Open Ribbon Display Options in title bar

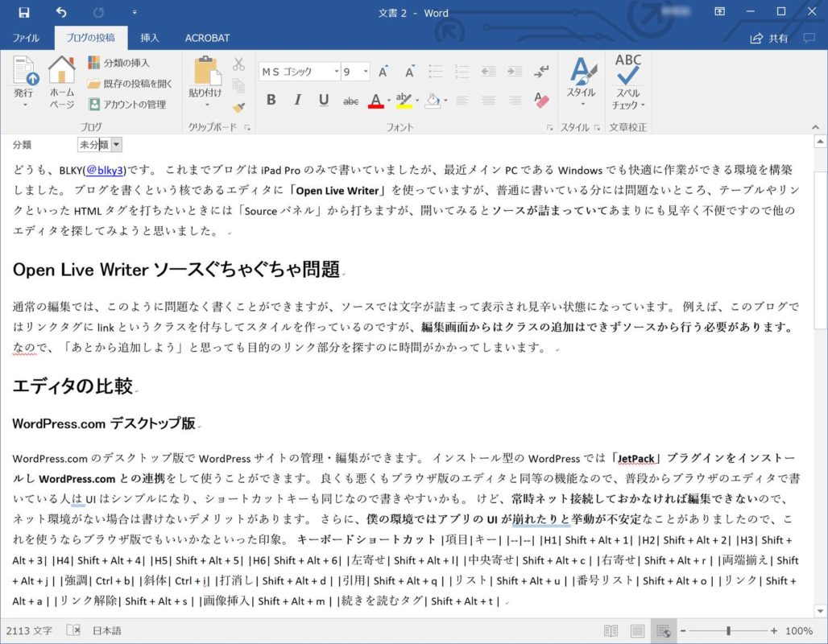(720, 11)
